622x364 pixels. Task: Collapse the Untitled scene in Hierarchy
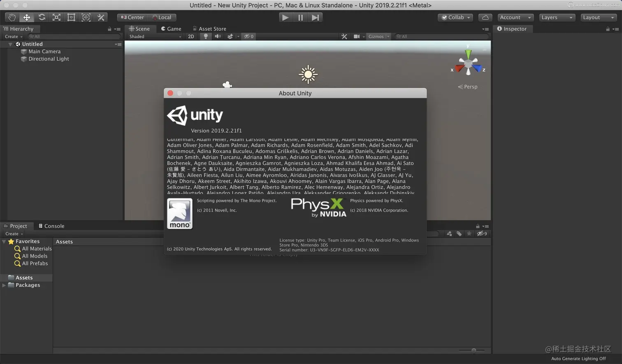pos(10,44)
